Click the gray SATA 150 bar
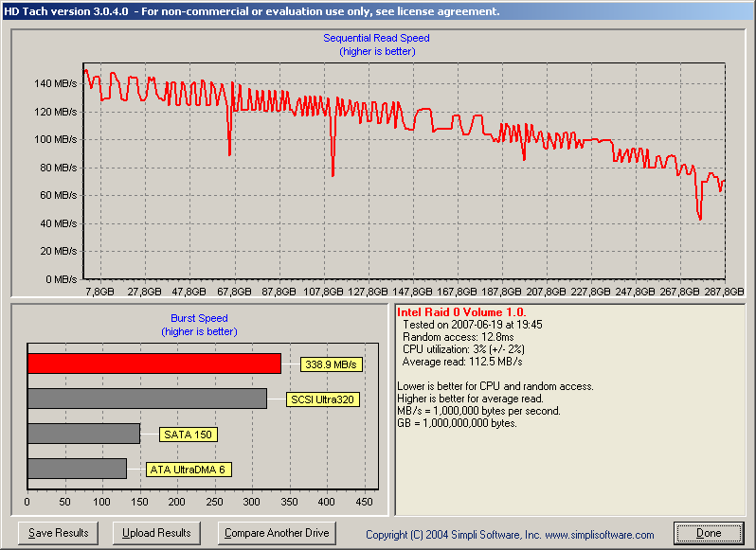The width and height of the screenshot is (756, 550). pyautogui.click(x=84, y=434)
